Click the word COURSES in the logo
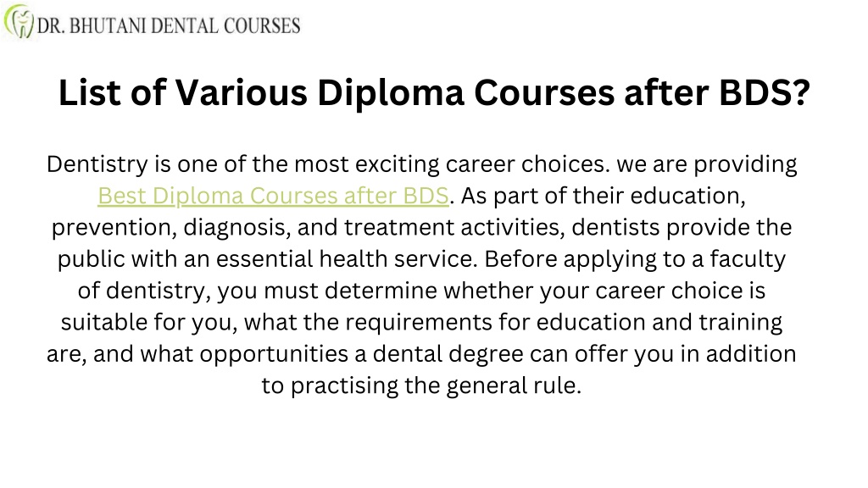This screenshot has height=488, width=868. pyautogui.click(x=262, y=25)
